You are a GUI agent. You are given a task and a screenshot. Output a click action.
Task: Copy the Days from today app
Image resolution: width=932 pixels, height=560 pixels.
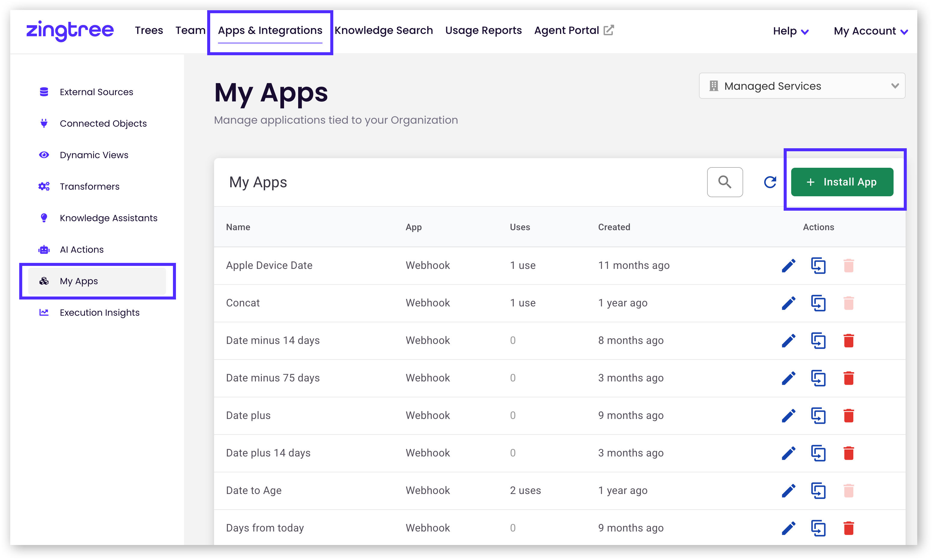coord(818,528)
